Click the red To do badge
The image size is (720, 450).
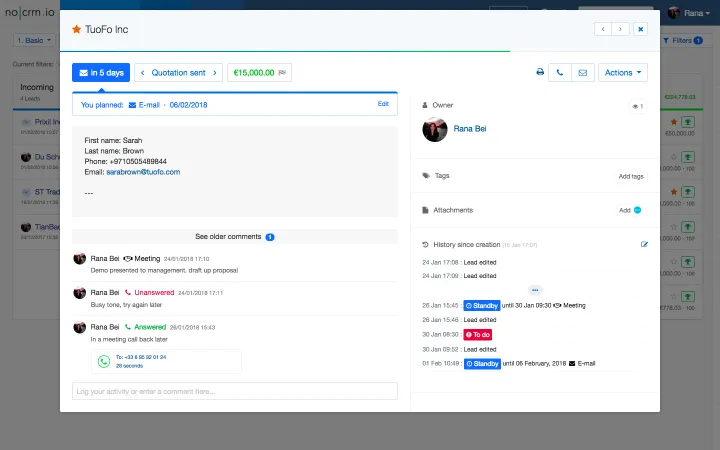tap(478, 335)
